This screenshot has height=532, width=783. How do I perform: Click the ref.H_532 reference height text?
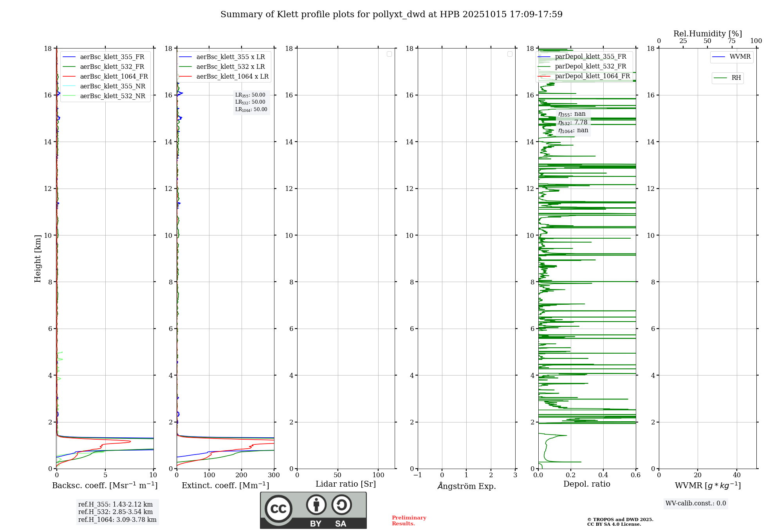115,512
